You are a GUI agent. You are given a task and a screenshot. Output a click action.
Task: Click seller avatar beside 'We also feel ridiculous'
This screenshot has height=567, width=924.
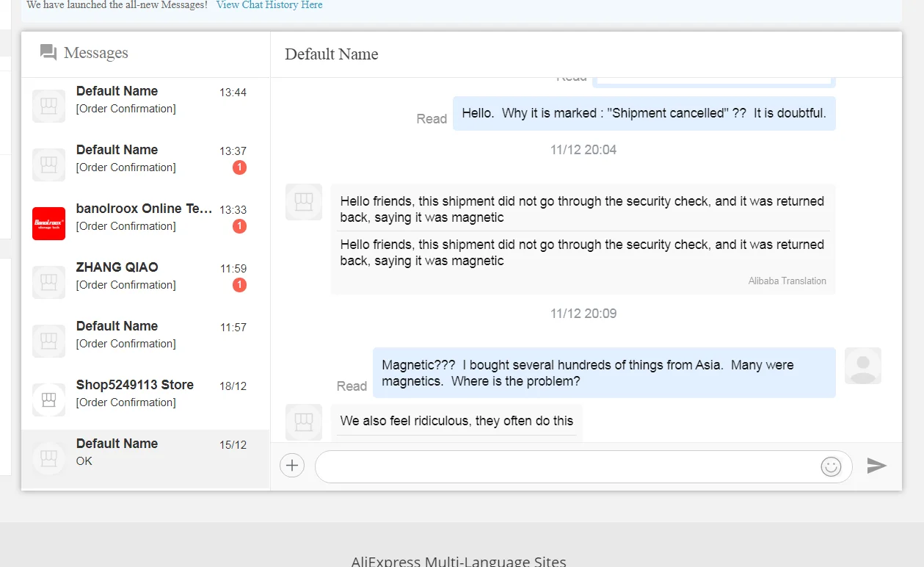click(304, 422)
